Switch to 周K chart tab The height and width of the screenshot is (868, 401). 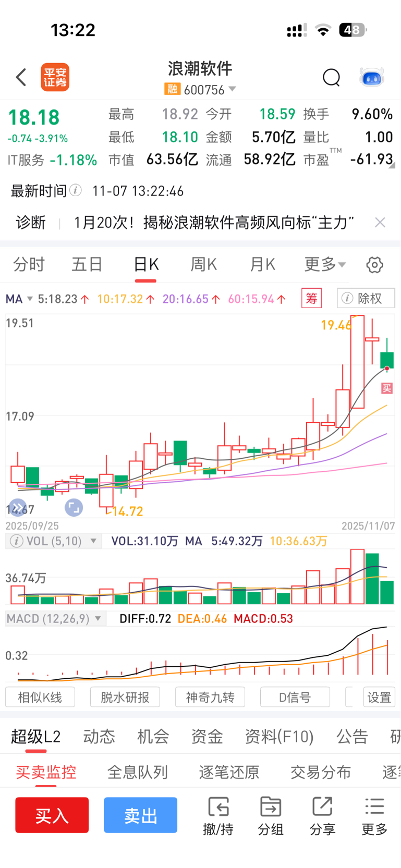click(x=204, y=264)
